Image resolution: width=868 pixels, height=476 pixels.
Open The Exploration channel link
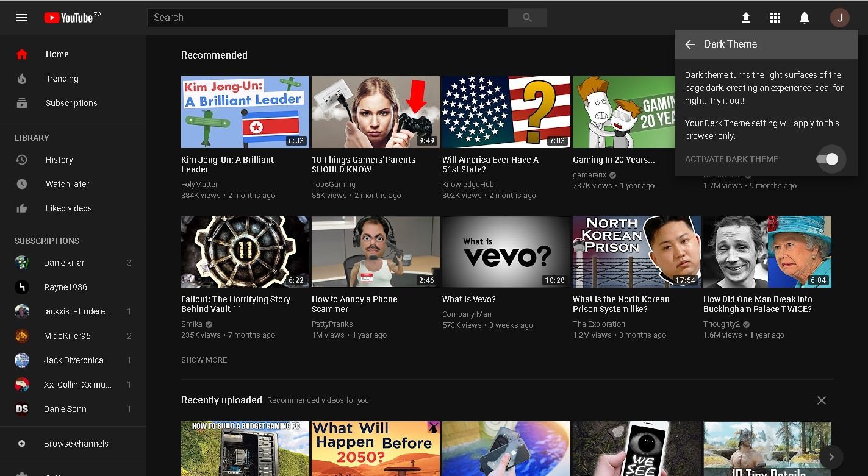[x=598, y=324]
